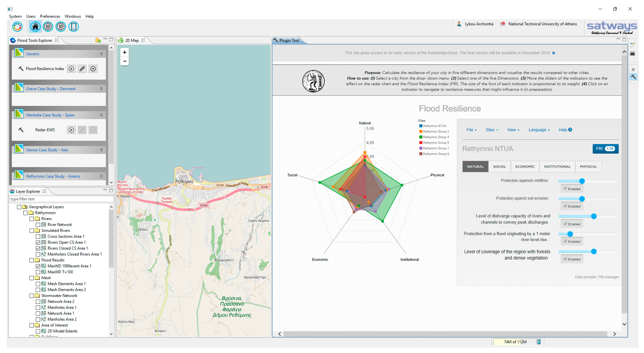Stop the Flood Resilience Index tool
This screenshot has height=353, width=644.
click(93, 69)
